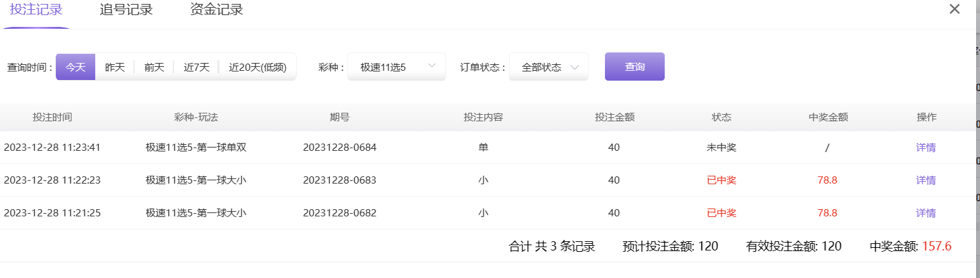The width and height of the screenshot is (980, 278).
Task: Select 近7天 query range
Action: 196,67
